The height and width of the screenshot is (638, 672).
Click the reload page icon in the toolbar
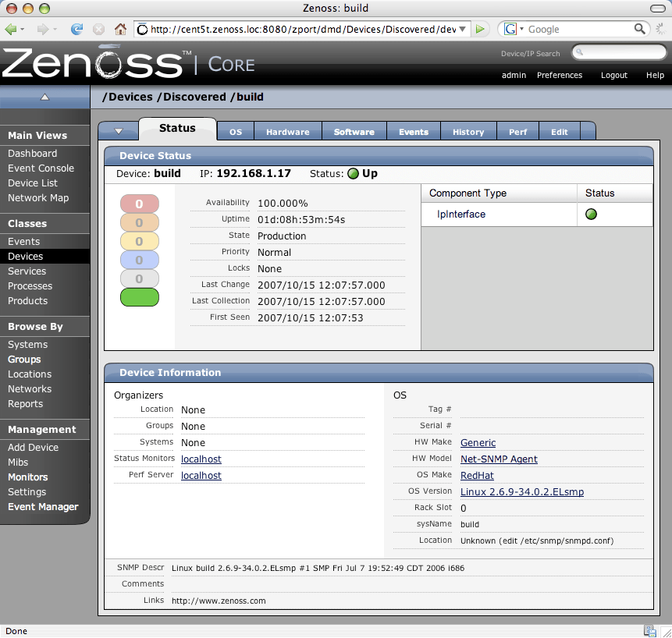[76, 29]
